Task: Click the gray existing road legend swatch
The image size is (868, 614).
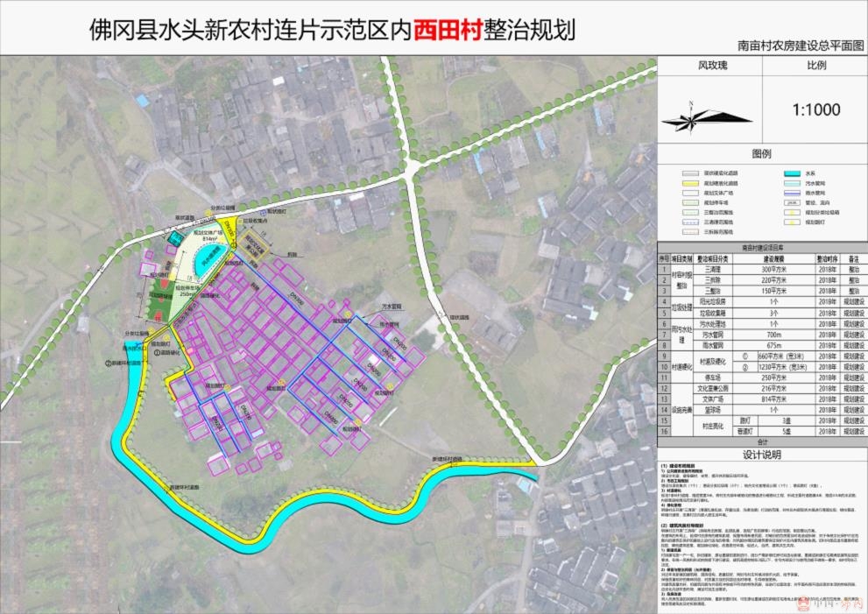Action: tap(690, 174)
